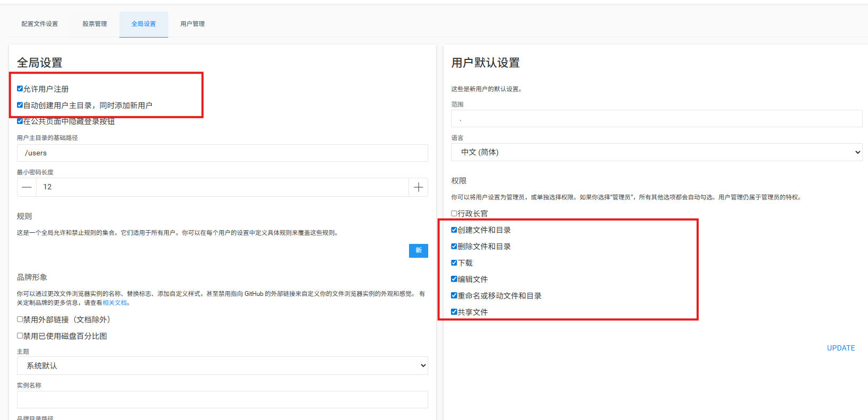
Task: Uncheck the 允许用户注册 checkbox
Action: pos(20,89)
